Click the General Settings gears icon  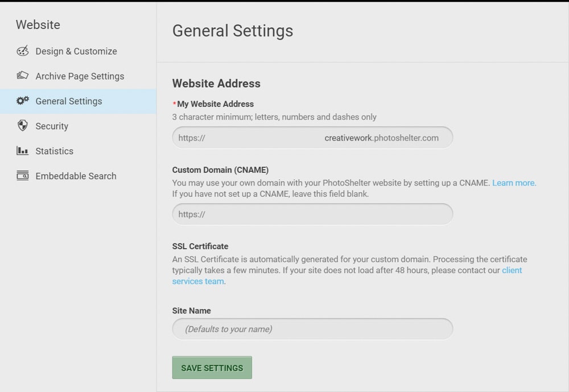pyautogui.click(x=23, y=101)
